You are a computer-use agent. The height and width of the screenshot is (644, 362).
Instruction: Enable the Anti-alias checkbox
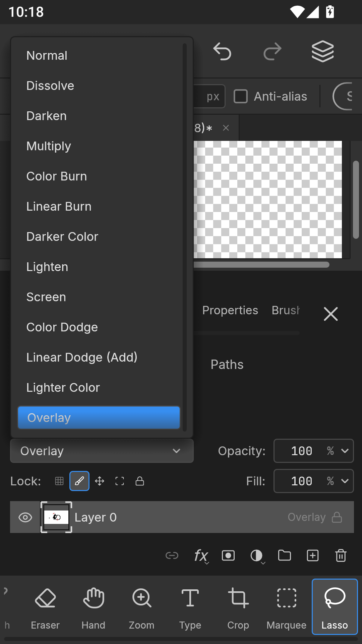pyautogui.click(x=241, y=96)
